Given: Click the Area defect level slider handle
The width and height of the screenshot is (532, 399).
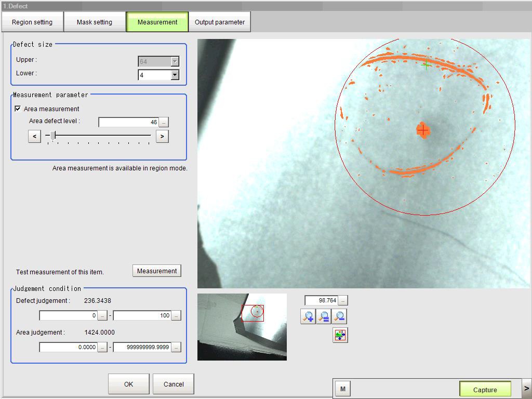Looking at the screenshot, I should [x=53, y=136].
